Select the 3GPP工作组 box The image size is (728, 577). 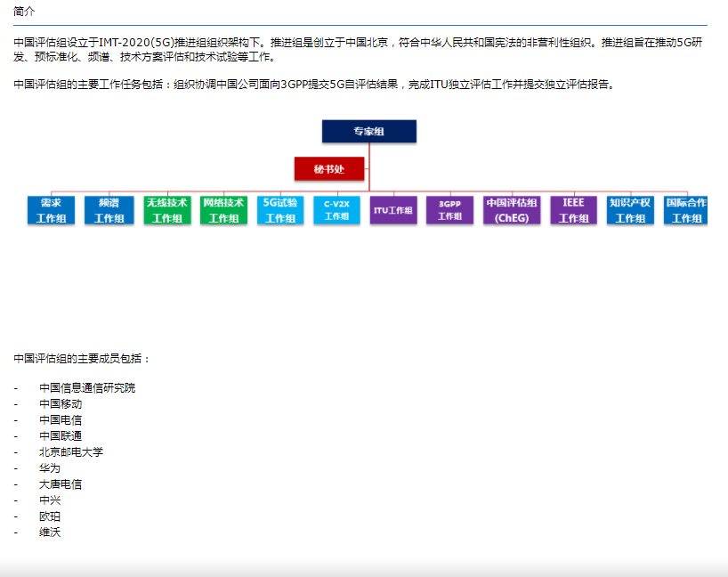pyautogui.click(x=450, y=210)
